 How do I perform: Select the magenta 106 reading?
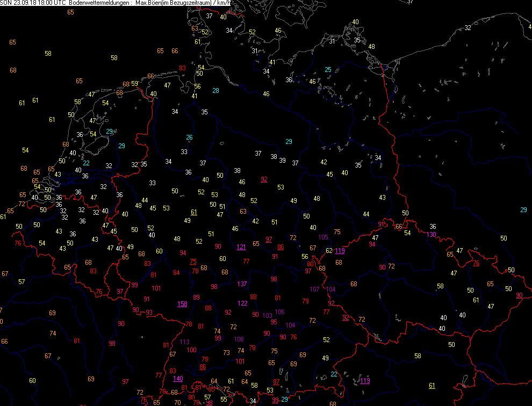[279, 312]
